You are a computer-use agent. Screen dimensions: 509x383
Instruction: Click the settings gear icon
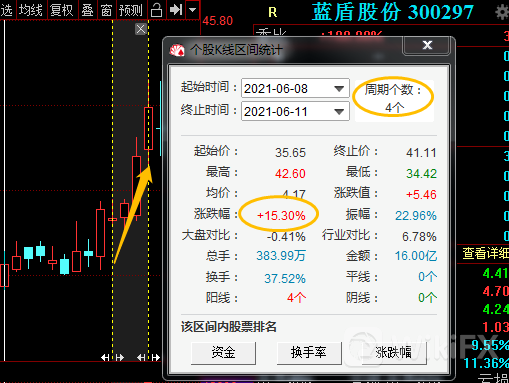tap(502, 12)
